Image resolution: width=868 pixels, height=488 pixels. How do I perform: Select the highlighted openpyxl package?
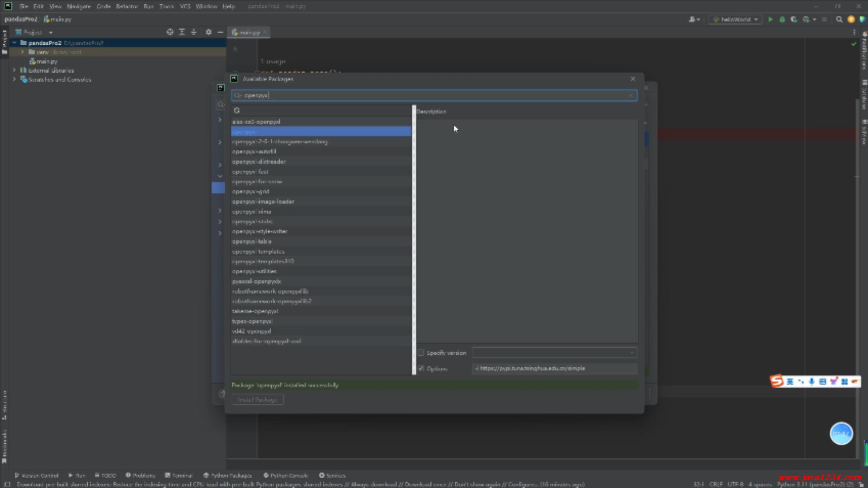point(321,132)
